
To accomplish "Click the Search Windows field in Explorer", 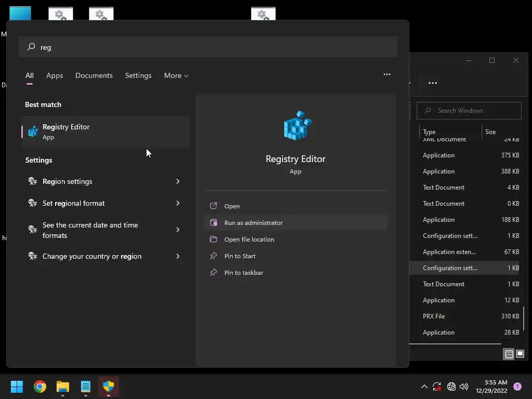I will coord(469,111).
